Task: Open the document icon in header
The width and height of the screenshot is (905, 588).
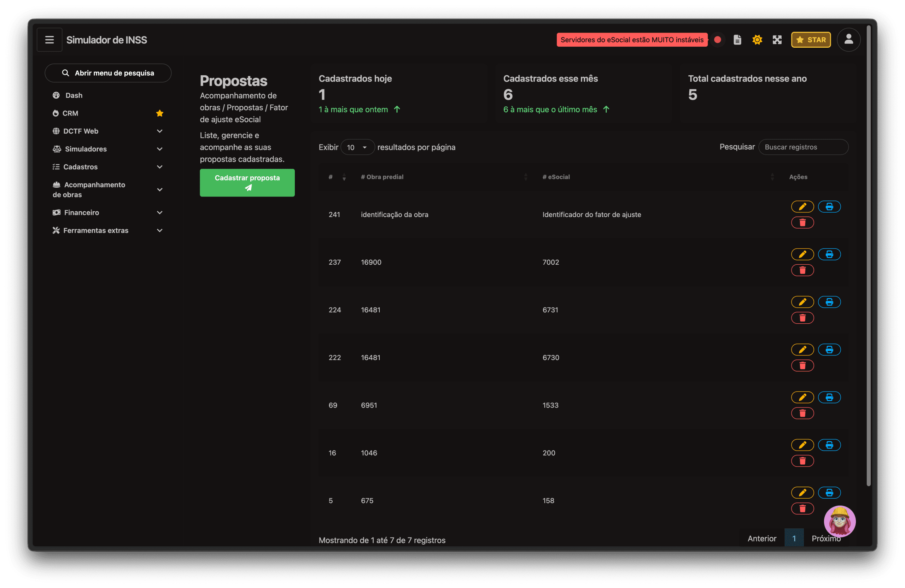Action: (x=737, y=40)
